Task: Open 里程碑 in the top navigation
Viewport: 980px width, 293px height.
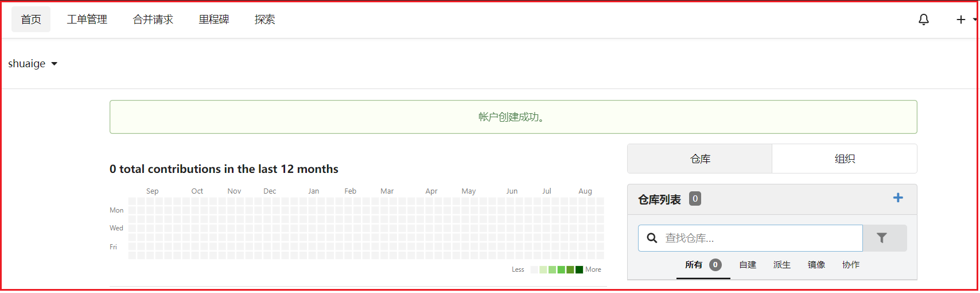Action: pyautogui.click(x=214, y=20)
